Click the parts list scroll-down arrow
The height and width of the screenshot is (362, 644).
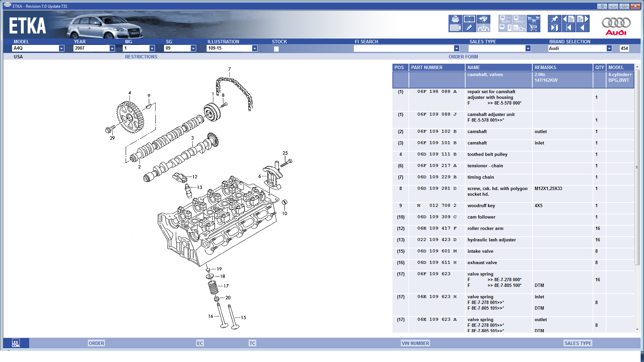(x=637, y=329)
